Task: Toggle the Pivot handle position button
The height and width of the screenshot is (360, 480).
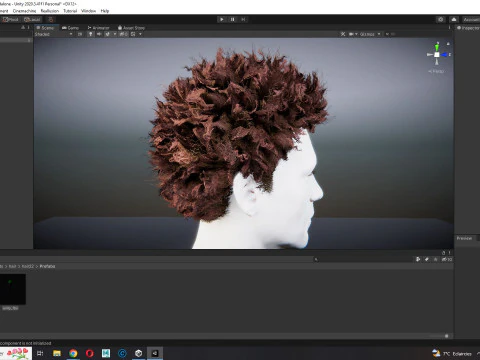Action: (x=10, y=19)
